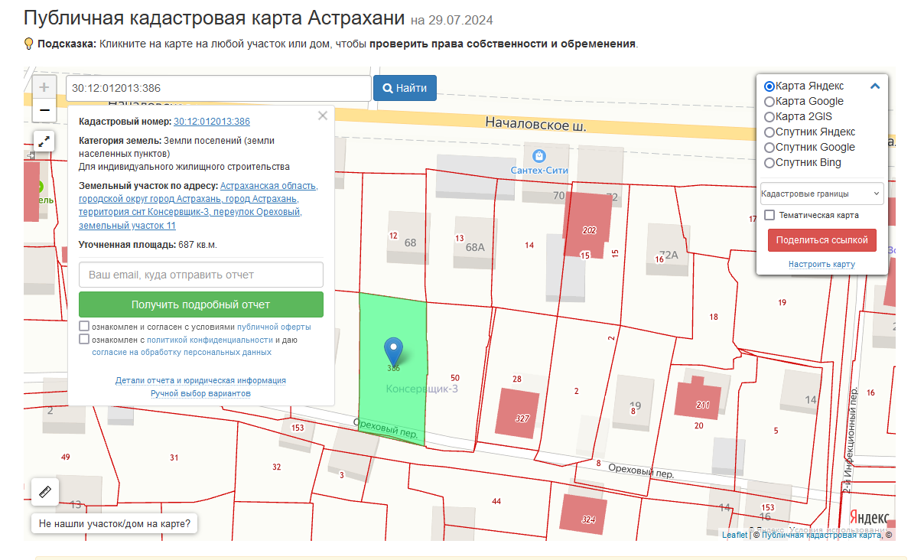
Task: Open the Настроить карту link
Action: (x=822, y=264)
